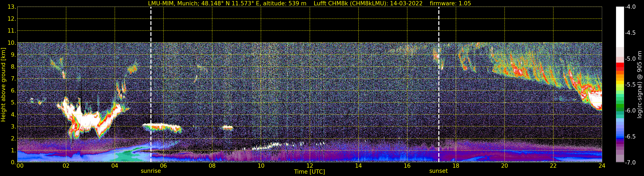Click the "20" time axis tick label
644x176 pixels.
coord(505,166)
